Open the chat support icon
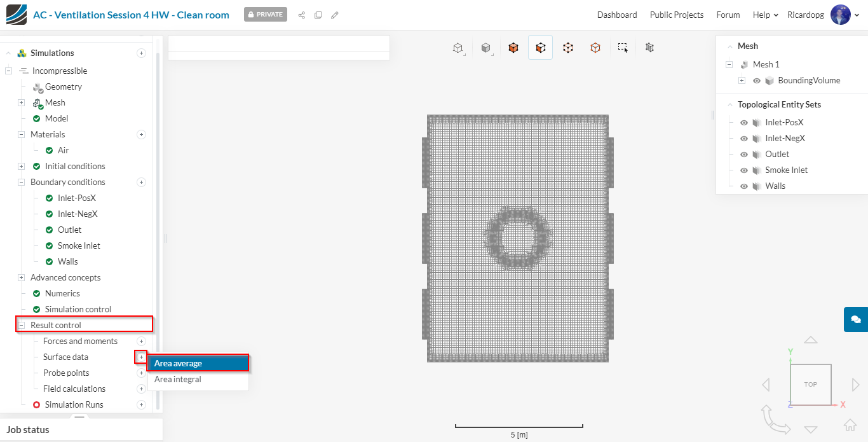This screenshot has height=442, width=868. point(855,319)
